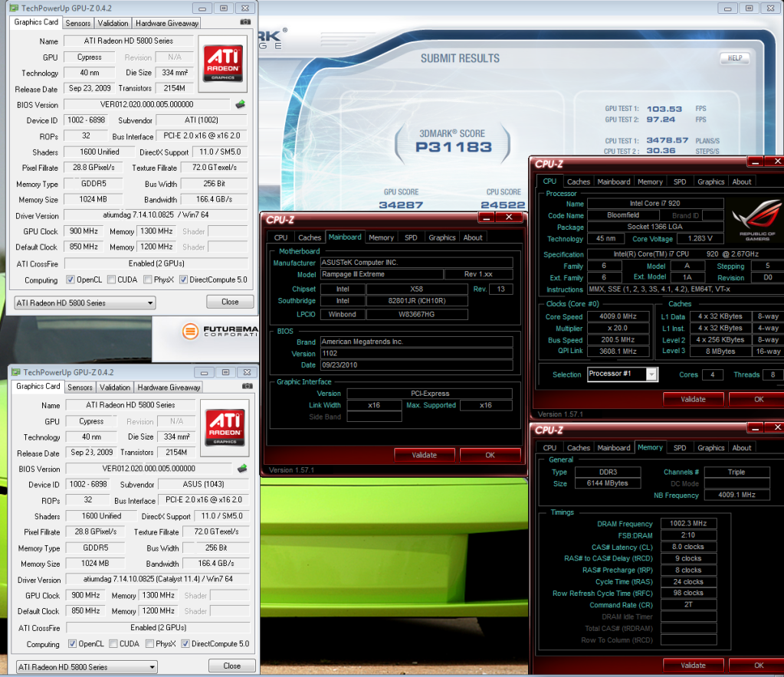The width and height of the screenshot is (784, 677).
Task: Open GPU selector dropdown in bottom GPU-Z window
Action: pyautogui.click(x=87, y=667)
